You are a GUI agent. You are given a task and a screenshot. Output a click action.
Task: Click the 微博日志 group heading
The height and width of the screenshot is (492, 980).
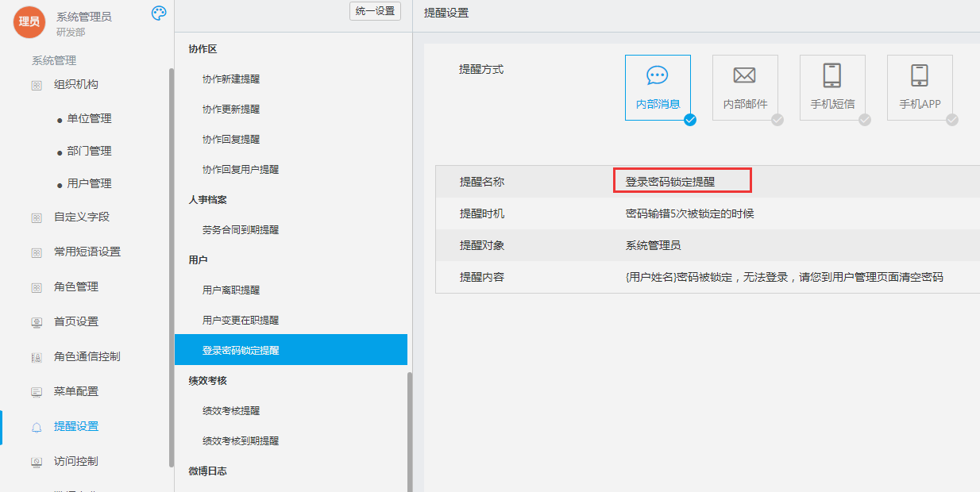pos(207,471)
